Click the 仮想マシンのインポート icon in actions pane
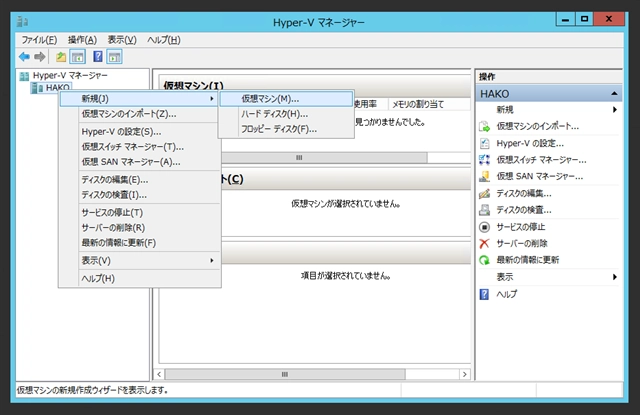 pyautogui.click(x=484, y=126)
